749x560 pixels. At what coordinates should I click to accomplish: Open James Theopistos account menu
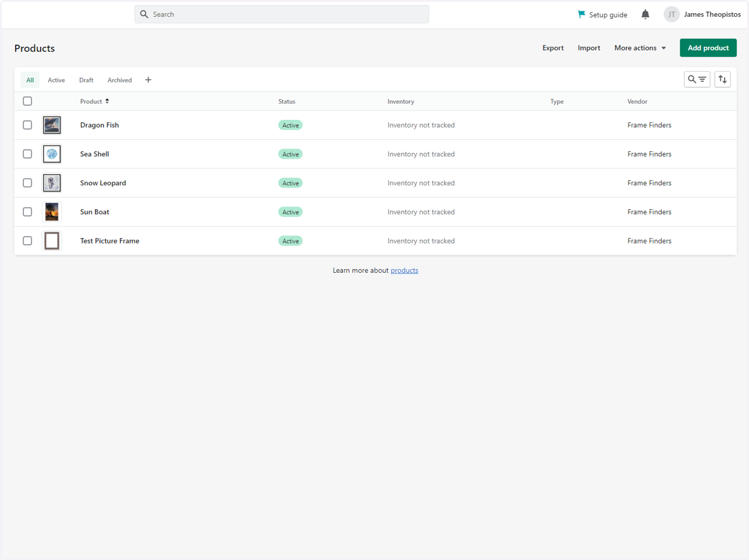point(703,14)
